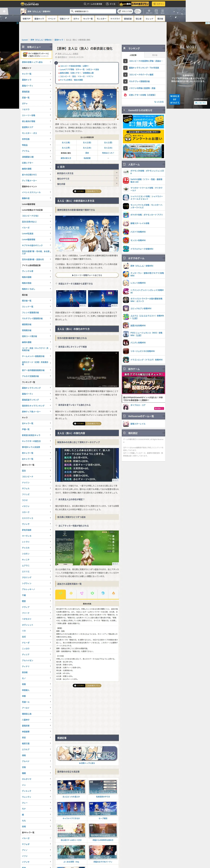Screen dimensions: 210x868
Task: Open the 攻略TOP navigation tab
Action: [x=26, y=19]
